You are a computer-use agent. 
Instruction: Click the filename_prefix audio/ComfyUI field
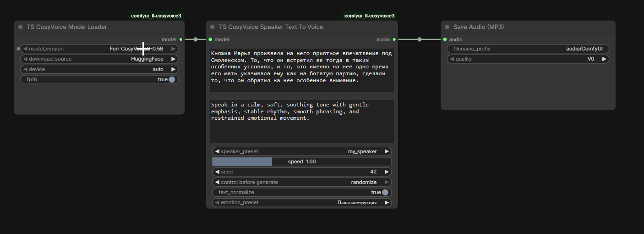[x=528, y=49]
